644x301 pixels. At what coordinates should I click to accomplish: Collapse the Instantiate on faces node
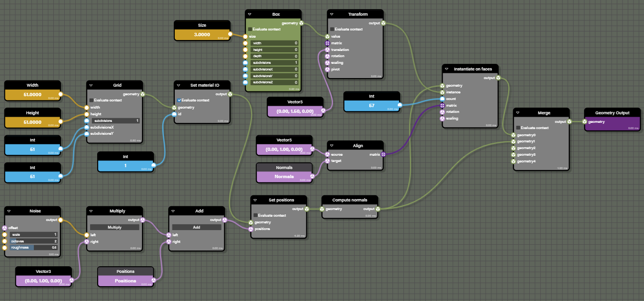click(x=446, y=69)
